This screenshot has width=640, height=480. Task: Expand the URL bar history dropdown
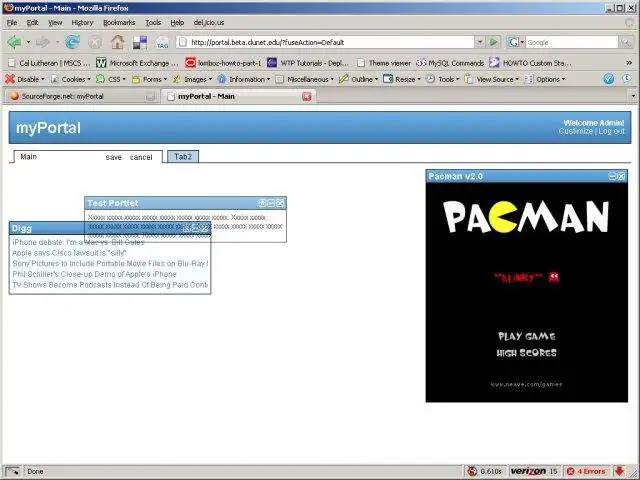(480, 42)
